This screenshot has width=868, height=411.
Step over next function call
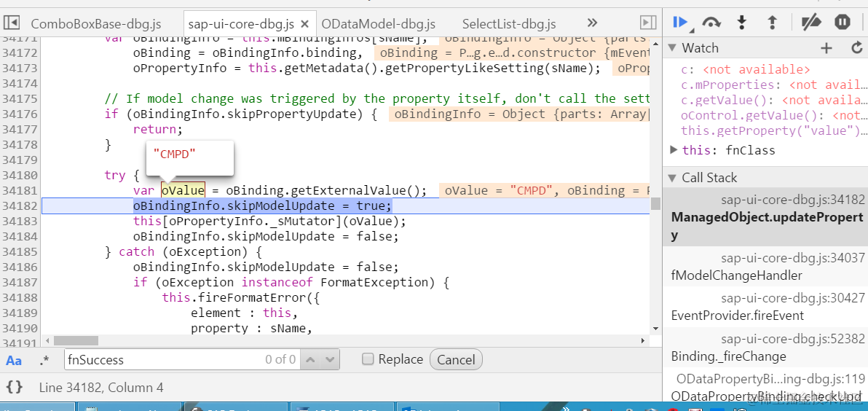pos(711,22)
